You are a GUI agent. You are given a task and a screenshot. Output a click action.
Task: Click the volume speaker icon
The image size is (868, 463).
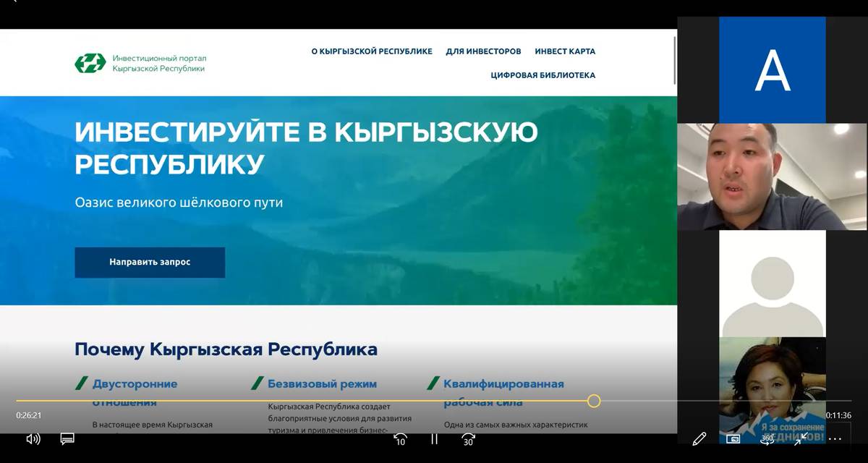pos(33,439)
